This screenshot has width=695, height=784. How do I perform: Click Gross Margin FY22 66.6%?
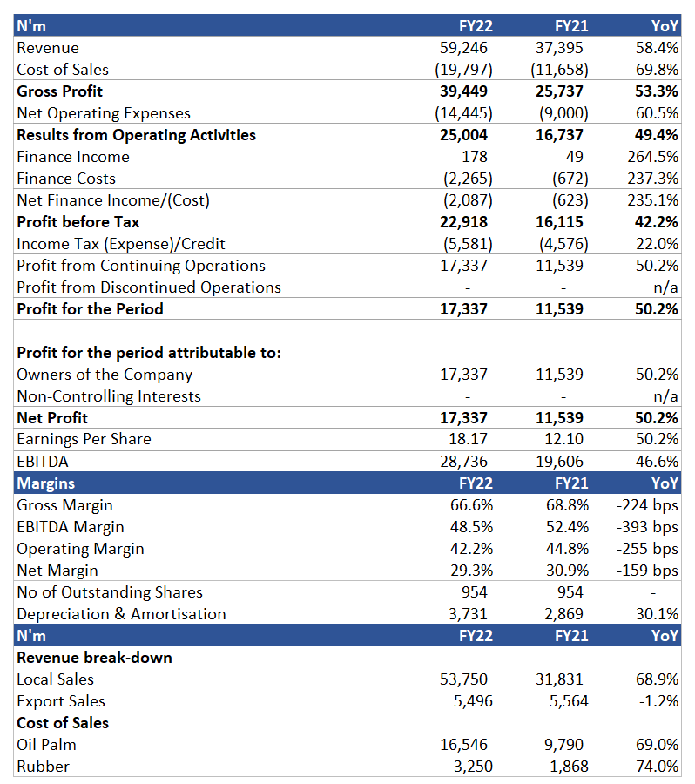471,505
